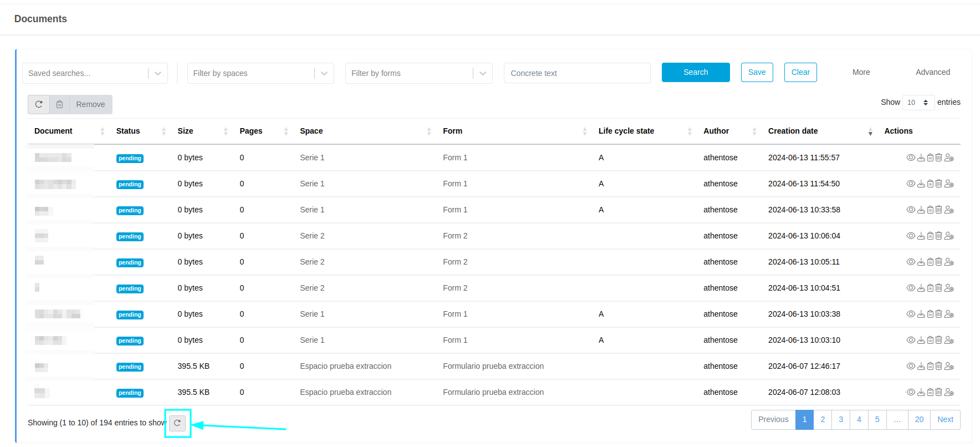The image size is (980, 447).
Task: Open the Advanced search options
Action: tap(932, 72)
